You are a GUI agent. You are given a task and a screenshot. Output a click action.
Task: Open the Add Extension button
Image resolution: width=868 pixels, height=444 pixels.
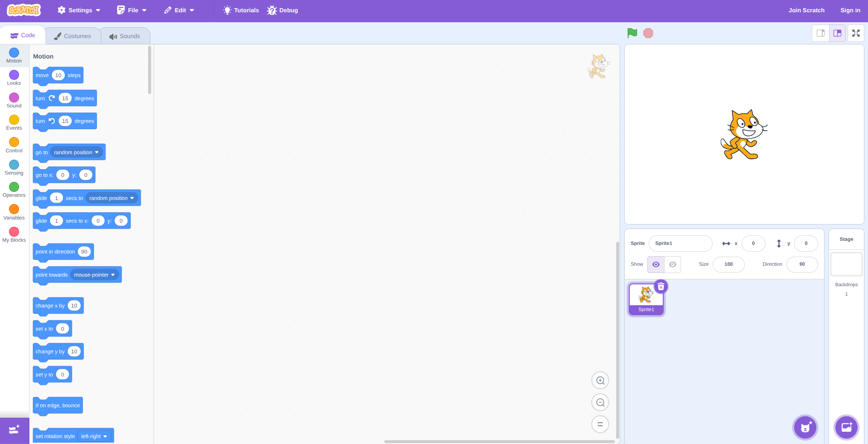[14, 430]
